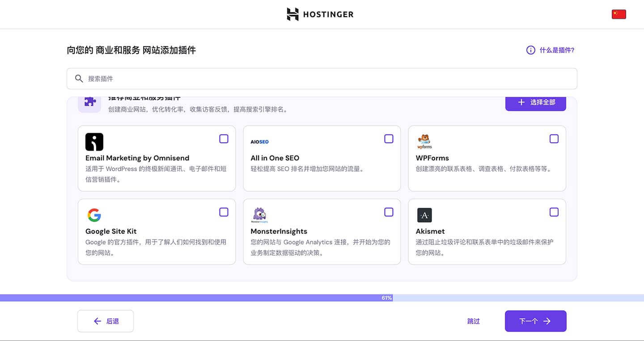Click the heading 向您的 商业和服务 网站添加插件
Screen dimensions: 644x341
131,50
